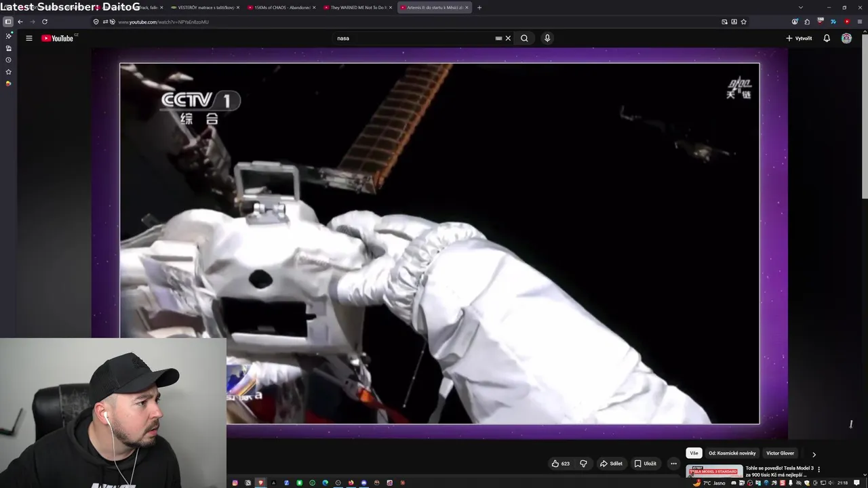
Task: Open the shield tracking protection icon
Action: [x=96, y=22]
